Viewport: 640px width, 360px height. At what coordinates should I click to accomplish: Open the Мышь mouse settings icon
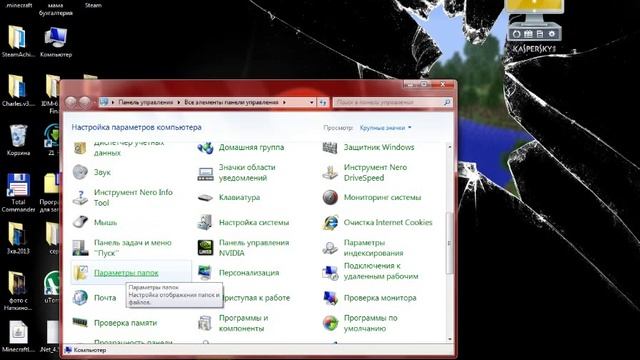80,222
